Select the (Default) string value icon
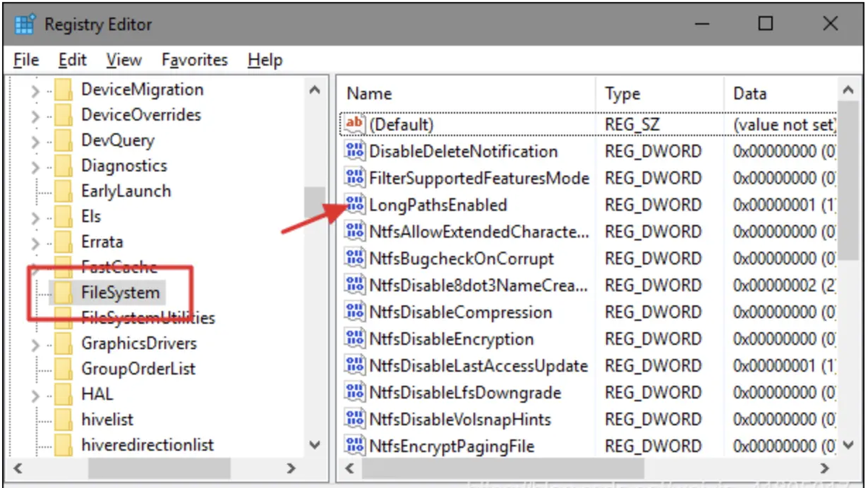The width and height of the screenshot is (868, 488). [355, 124]
